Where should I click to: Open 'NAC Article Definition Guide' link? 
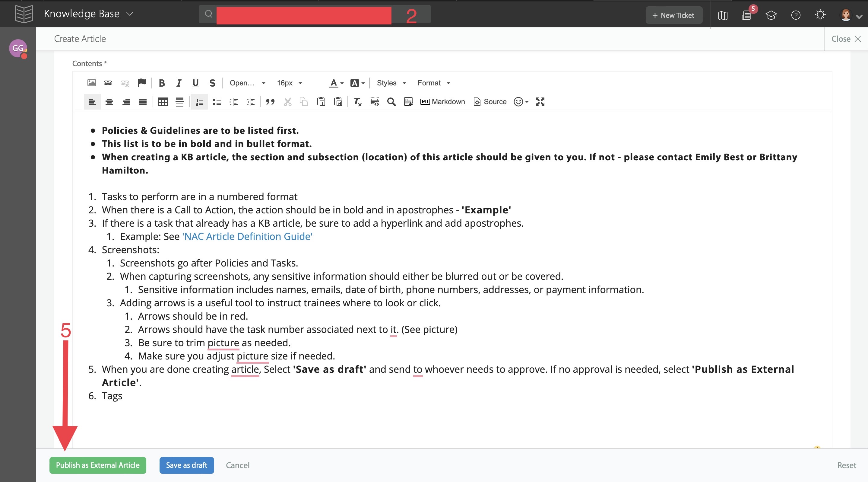coord(247,236)
